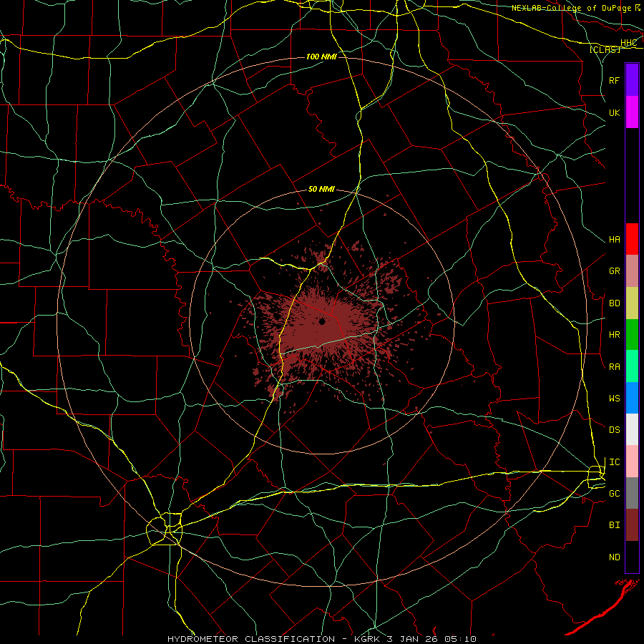Image resolution: width=644 pixels, height=644 pixels.
Task: Click the HR legend label
Action: coord(614,334)
